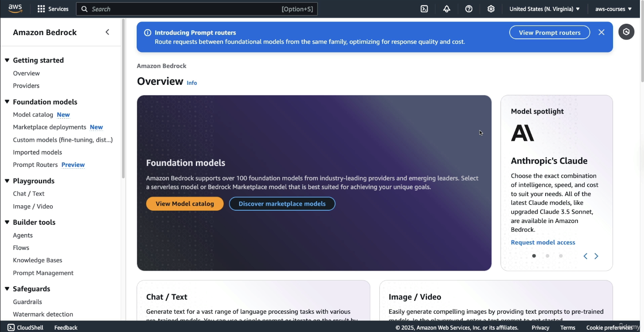Open Flows under Builder tools
The image size is (644, 332).
pyautogui.click(x=21, y=248)
